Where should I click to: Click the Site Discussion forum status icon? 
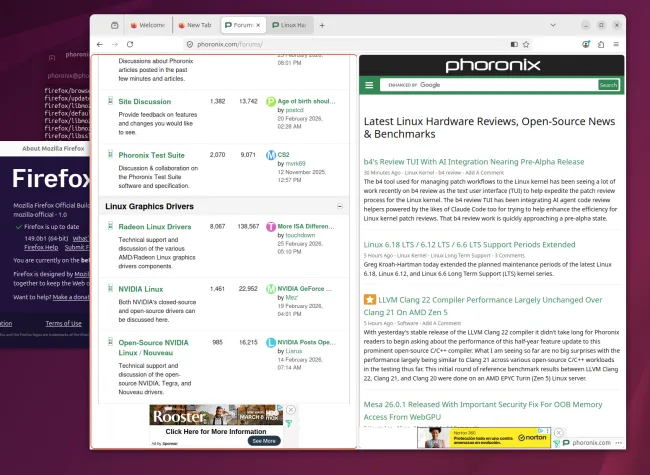(x=110, y=101)
